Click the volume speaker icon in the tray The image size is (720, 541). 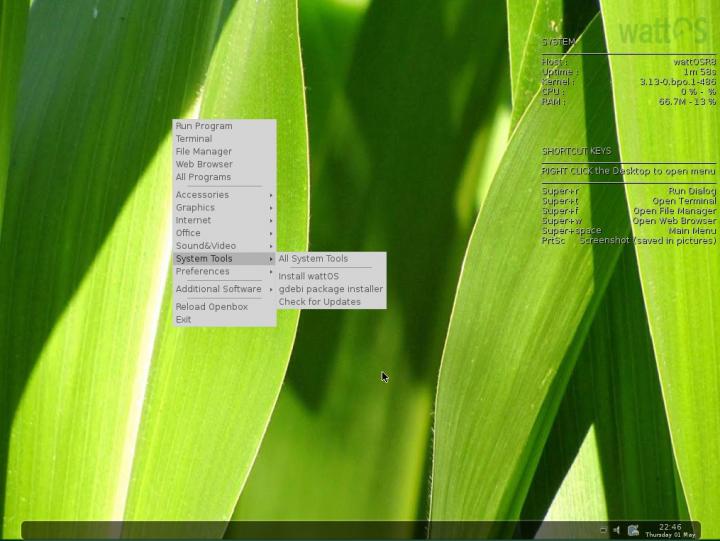click(x=616, y=530)
